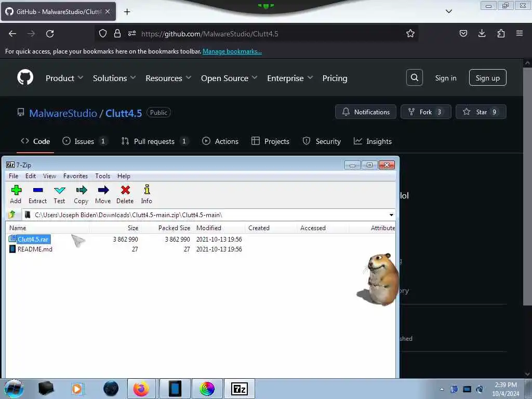Expand the Enterprise dropdown on GitHub

click(x=290, y=78)
